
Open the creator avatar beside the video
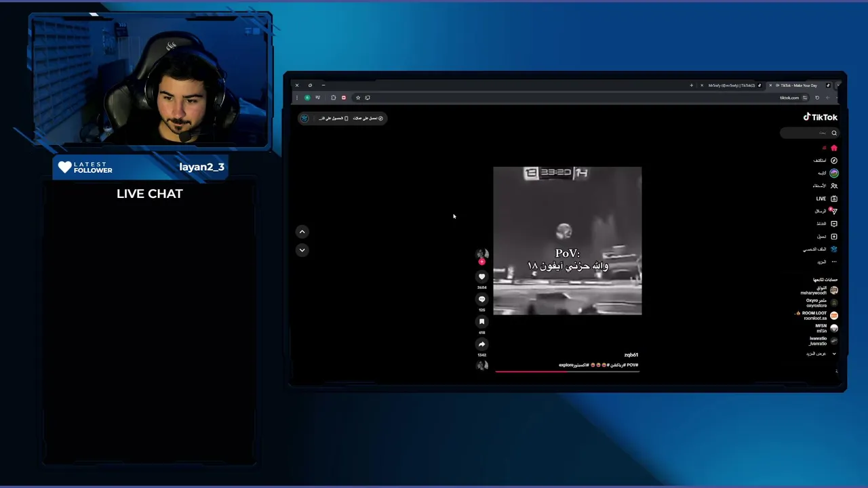click(481, 254)
